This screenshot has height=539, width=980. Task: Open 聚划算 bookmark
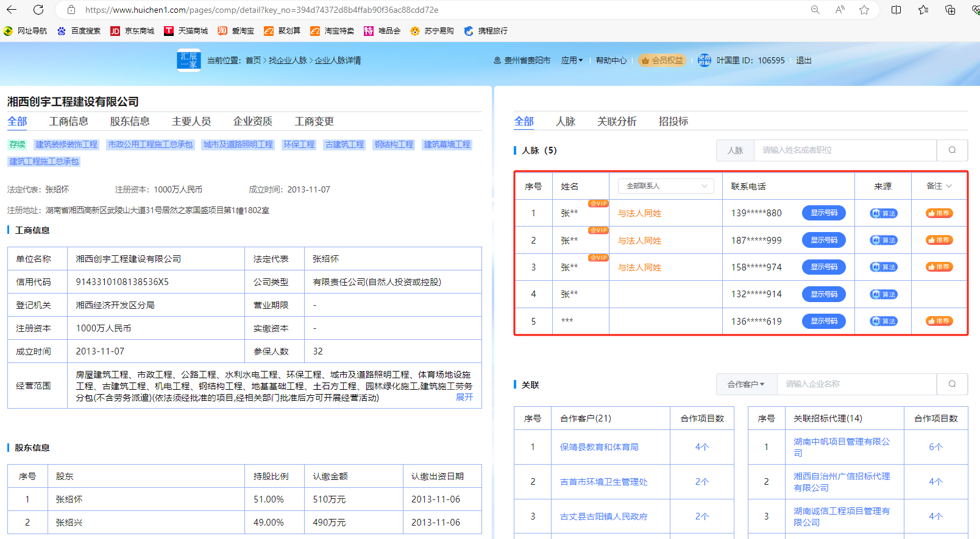click(282, 30)
